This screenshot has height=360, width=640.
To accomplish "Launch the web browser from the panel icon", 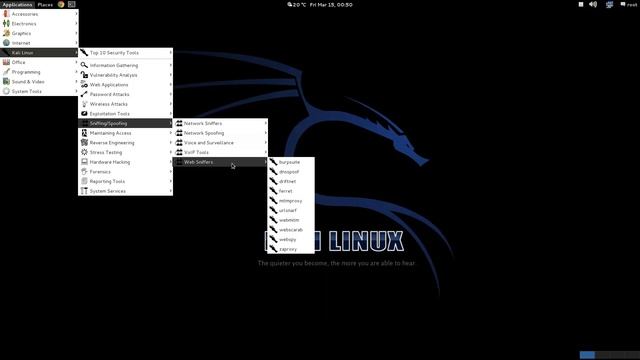I will [x=61, y=4].
